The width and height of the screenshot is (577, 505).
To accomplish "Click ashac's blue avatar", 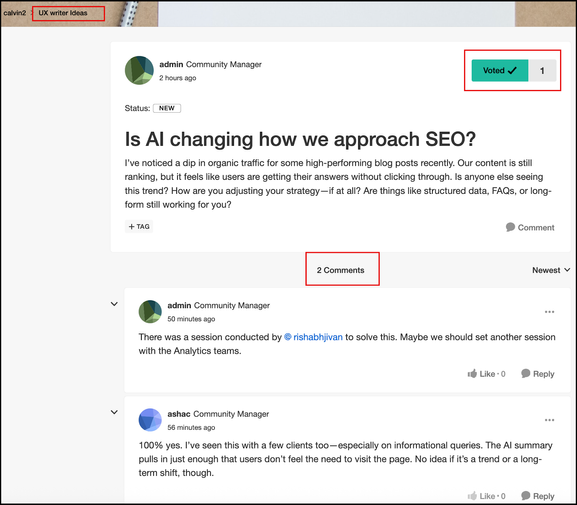I will pos(150,420).
